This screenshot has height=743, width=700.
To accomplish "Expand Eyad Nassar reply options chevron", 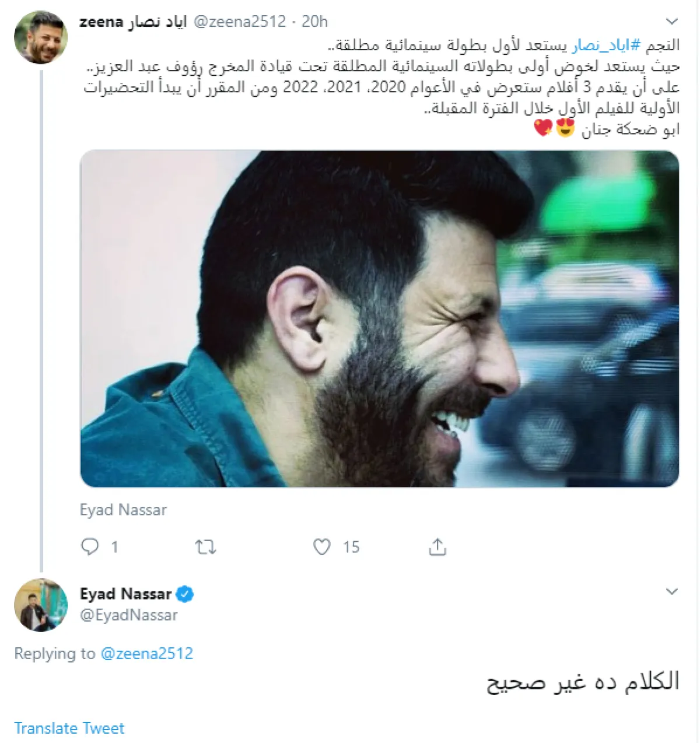I will 672,592.
